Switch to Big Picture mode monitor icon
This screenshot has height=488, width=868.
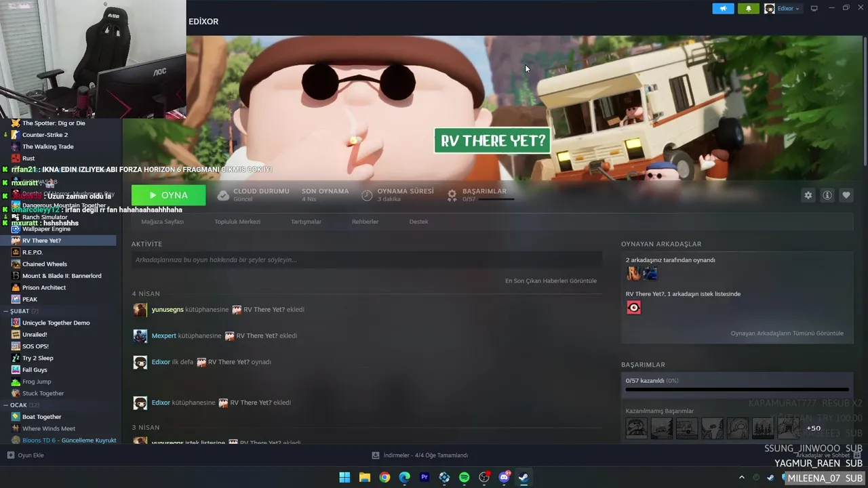(x=814, y=9)
